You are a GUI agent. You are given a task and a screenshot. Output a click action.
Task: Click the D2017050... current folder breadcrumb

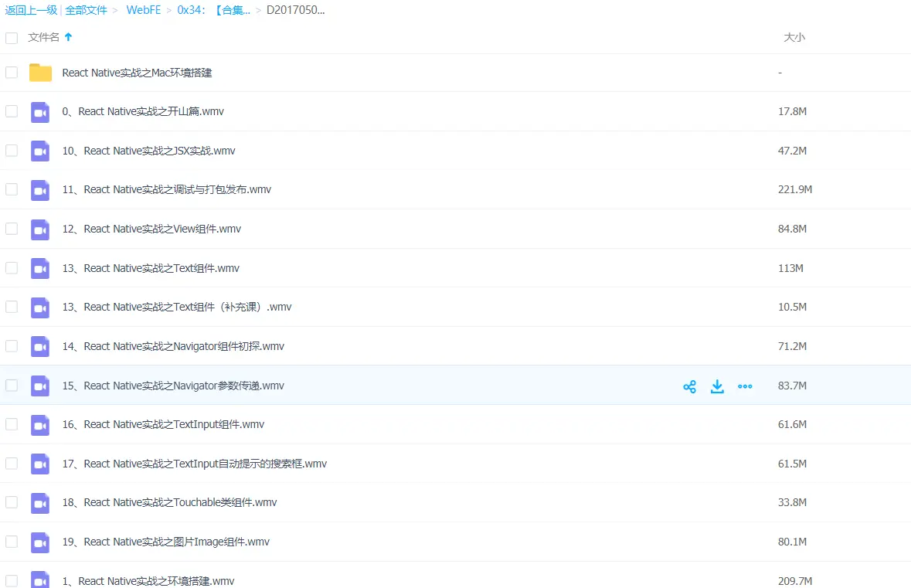coord(296,10)
